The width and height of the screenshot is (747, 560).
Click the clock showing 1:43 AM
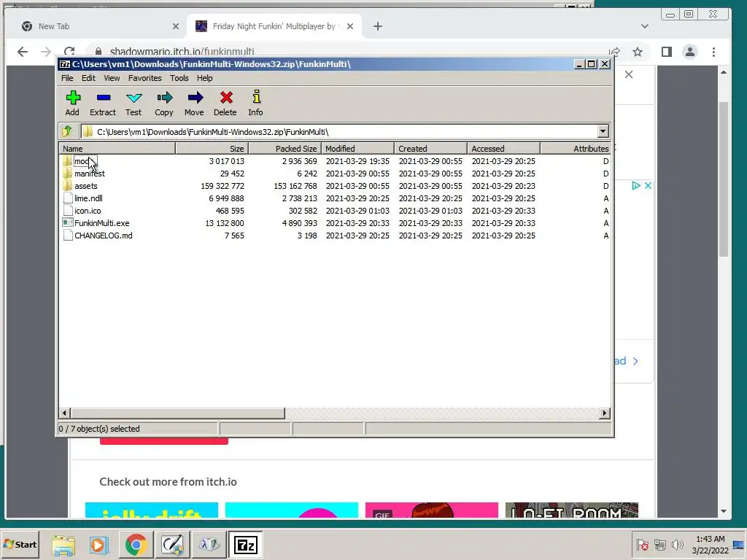pyautogui.click(x=711, y=539)
